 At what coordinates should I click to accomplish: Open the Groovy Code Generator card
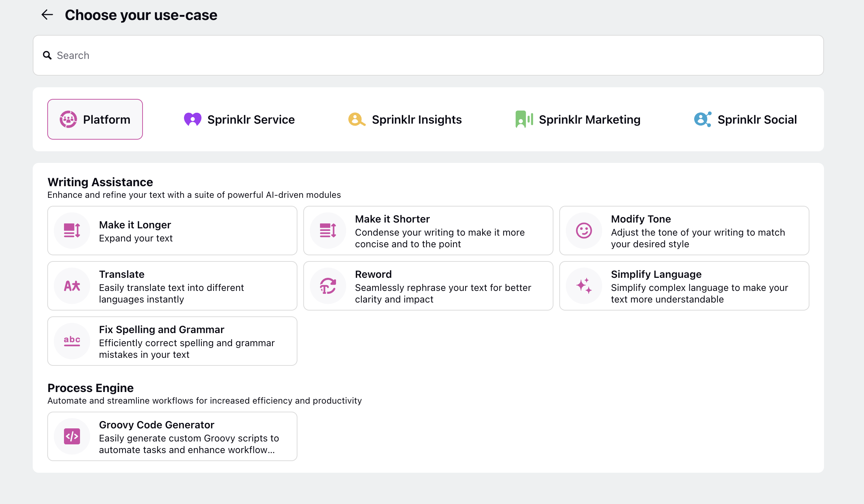172,436
